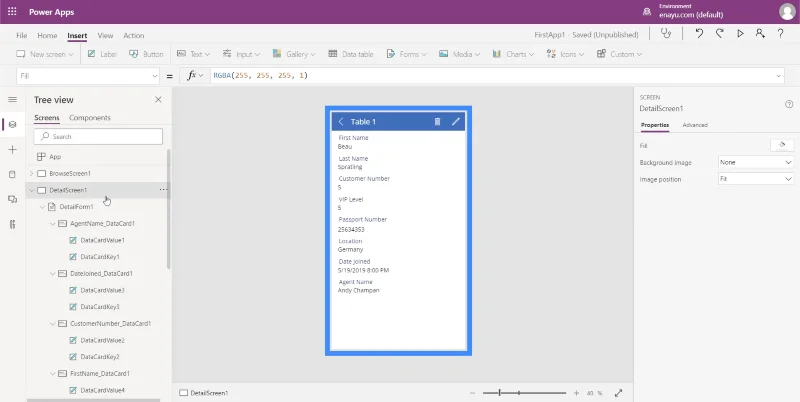
Task: Switch to the Components tab
Action: 90,118
